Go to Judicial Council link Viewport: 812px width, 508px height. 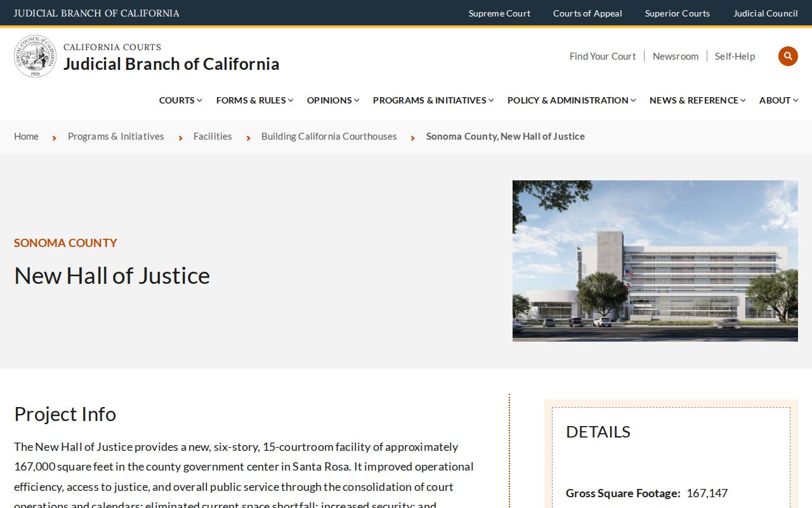tap(766, 13)
